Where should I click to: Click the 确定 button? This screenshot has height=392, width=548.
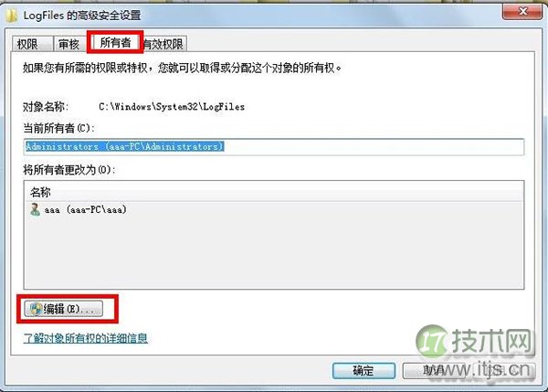tap(364, 370)
